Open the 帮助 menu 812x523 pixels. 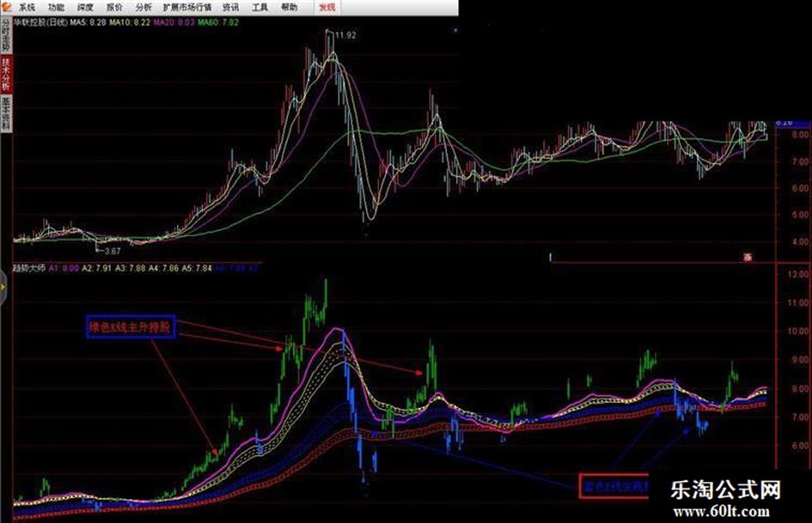(x=289, y=7)
